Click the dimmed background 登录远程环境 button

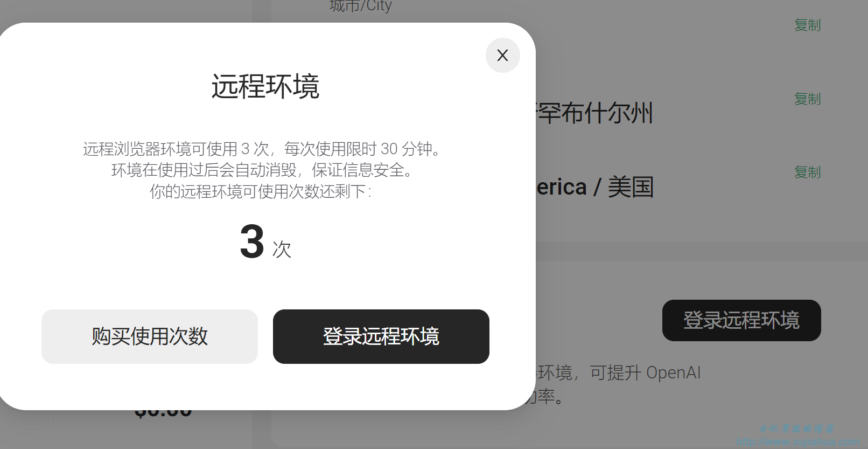(741, 320)
